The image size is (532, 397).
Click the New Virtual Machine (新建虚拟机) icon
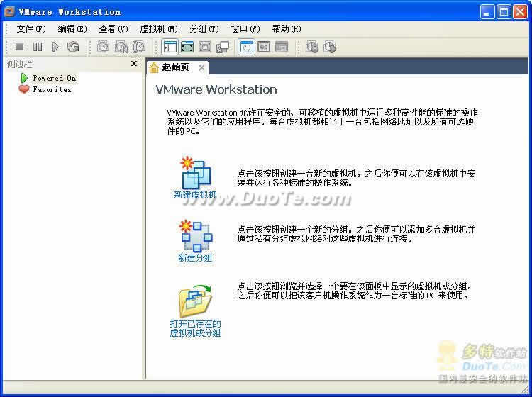point(194,172)
